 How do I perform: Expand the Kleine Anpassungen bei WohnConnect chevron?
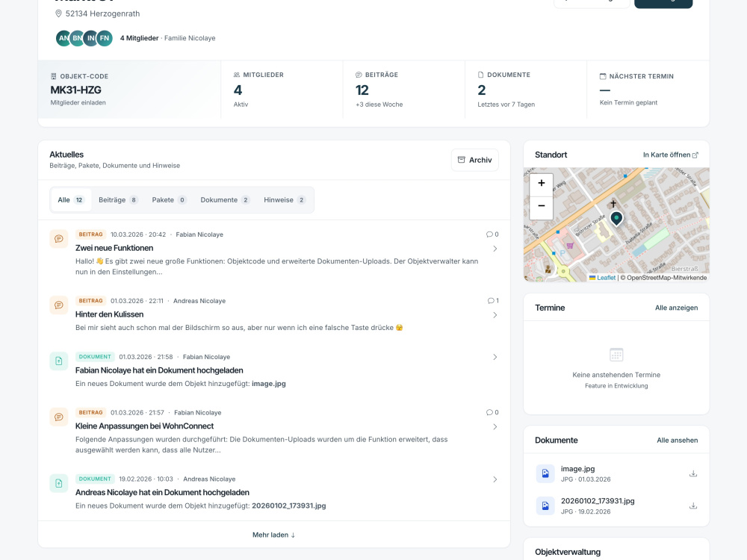[x=495, y=426]
